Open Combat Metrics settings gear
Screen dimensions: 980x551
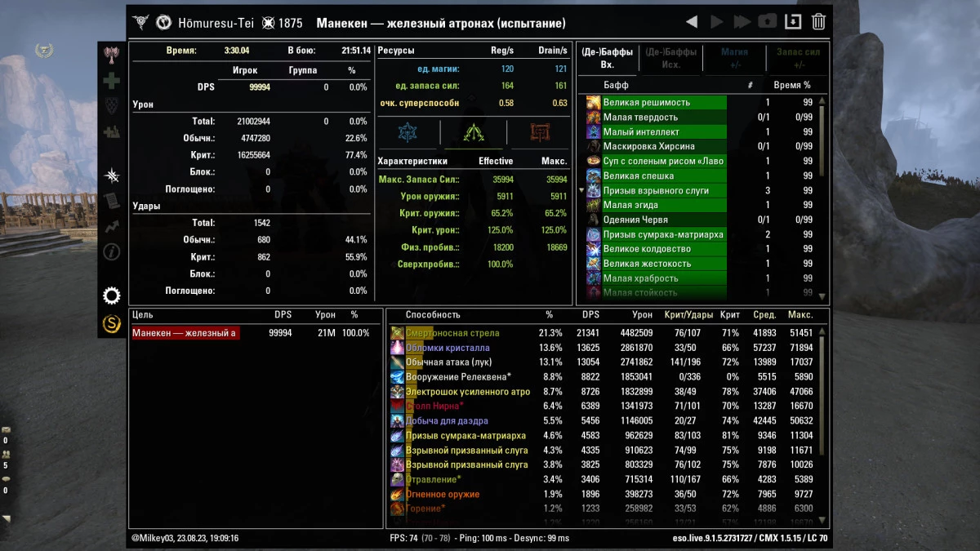click(112, 295)
